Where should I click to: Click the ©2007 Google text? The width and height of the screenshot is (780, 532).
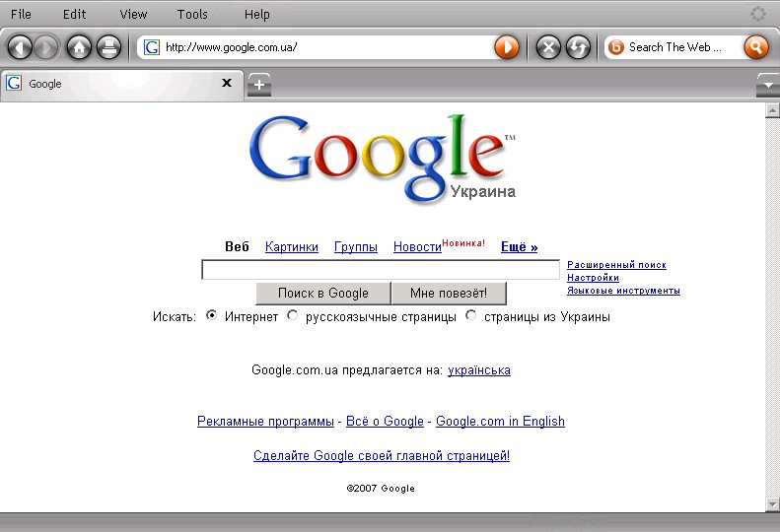pyautogui.click(x=381, y=489)
